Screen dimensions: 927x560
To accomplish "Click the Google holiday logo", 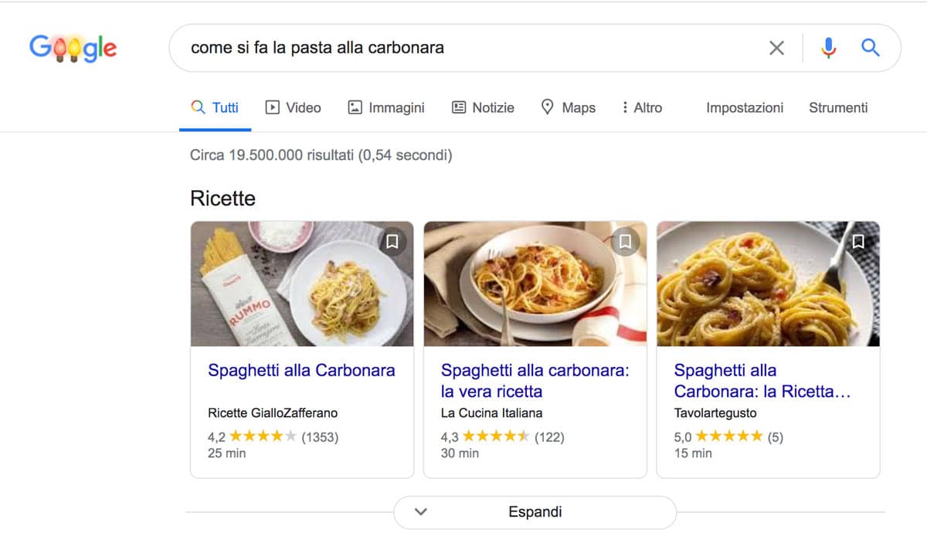I will 73,48.
